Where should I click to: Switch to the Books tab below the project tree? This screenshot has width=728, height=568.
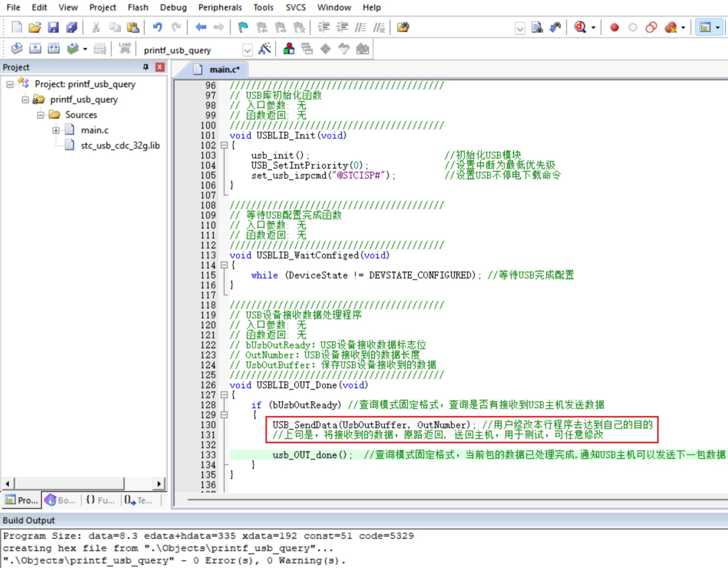coord(60,500)
